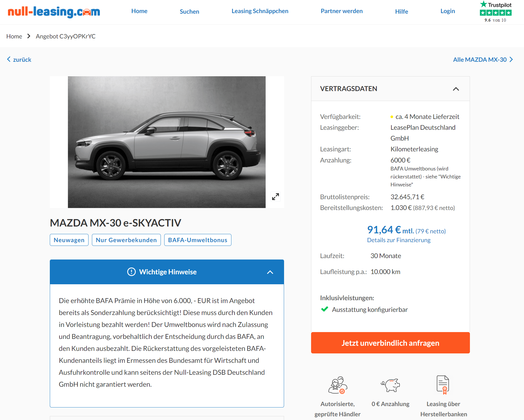
Task: Click the exclamation info icon in Wichtige Hinweise
Action: point(131,272)
